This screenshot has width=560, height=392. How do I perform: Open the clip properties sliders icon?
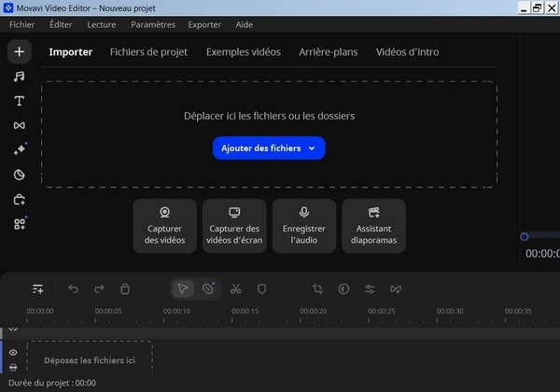(370, 289)
